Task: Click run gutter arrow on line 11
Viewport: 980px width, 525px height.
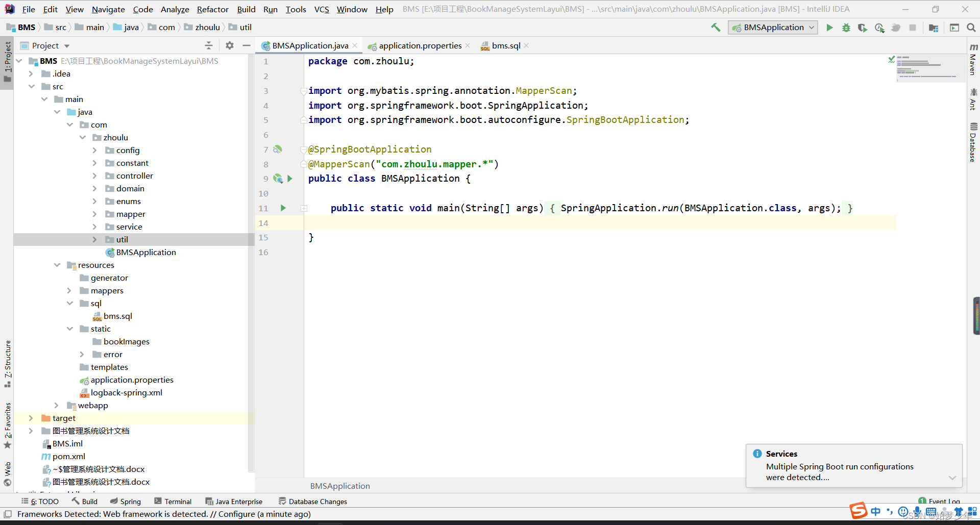Action: (x=283, y=208)
